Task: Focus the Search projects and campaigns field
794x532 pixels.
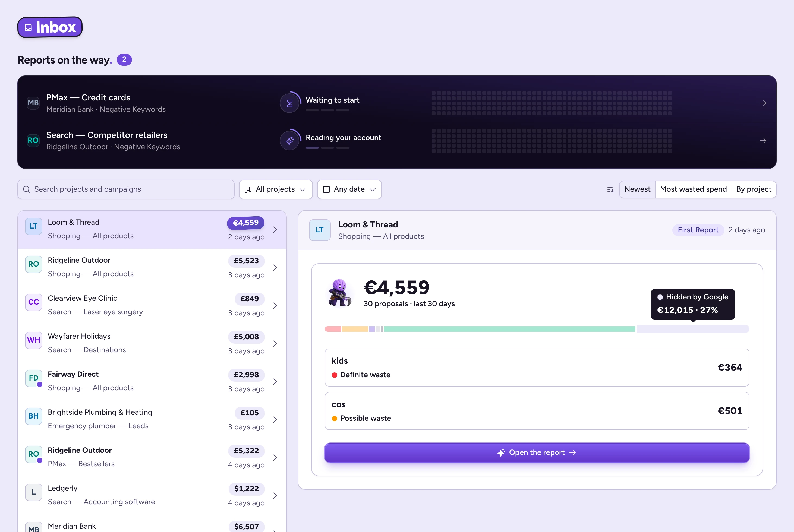Action: (x=126, y=189)
